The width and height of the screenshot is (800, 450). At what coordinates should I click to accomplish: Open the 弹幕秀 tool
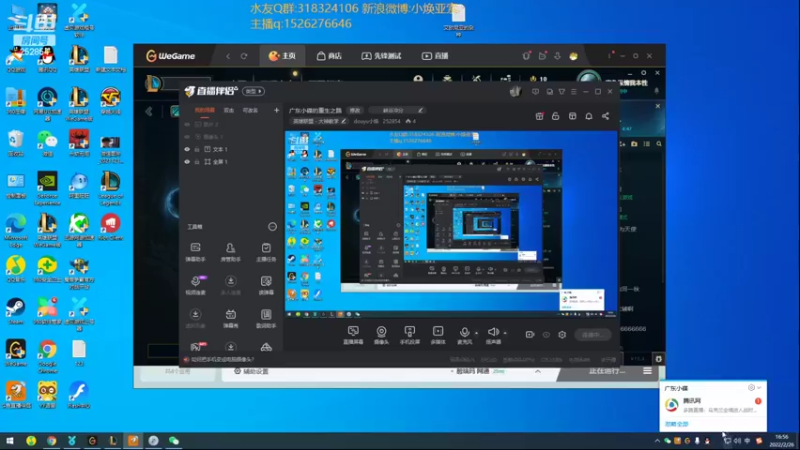tap(230, 318)
